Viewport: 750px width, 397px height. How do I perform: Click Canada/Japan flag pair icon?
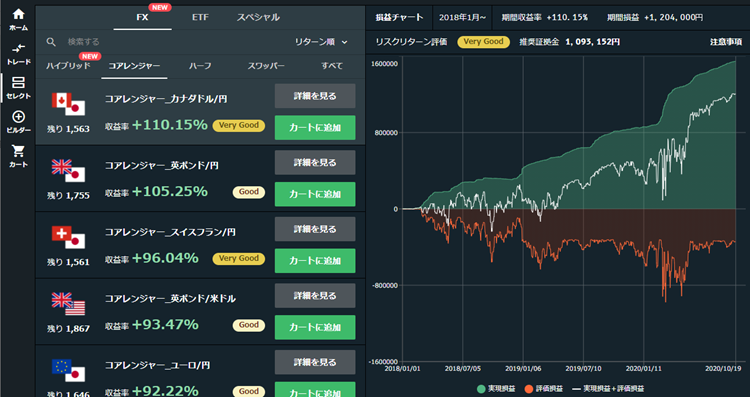68,104
